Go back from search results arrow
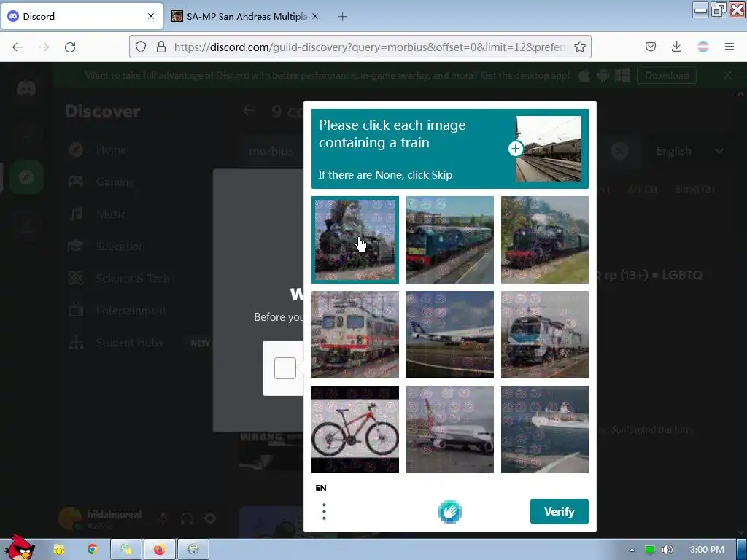 248,111
